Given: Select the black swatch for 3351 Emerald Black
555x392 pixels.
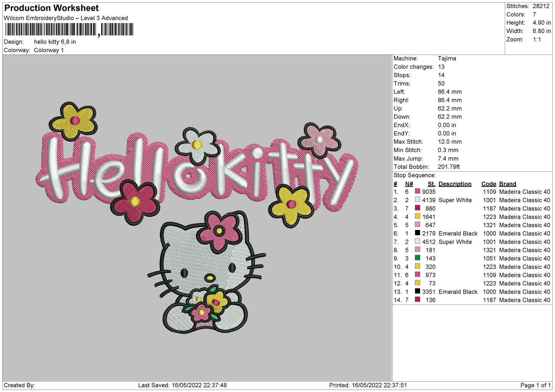Looking at the screenshot, I should point(417,291).
